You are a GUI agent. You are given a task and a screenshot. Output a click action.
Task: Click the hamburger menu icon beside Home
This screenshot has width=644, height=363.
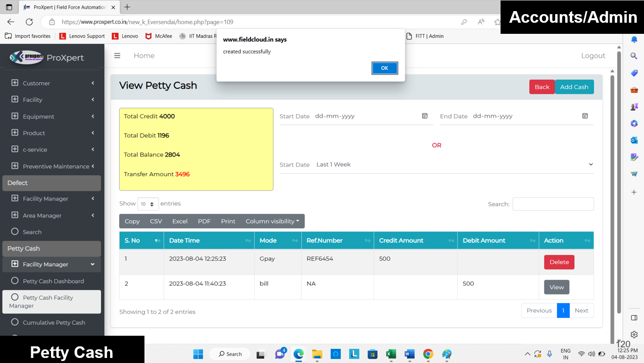click(117, 56)
